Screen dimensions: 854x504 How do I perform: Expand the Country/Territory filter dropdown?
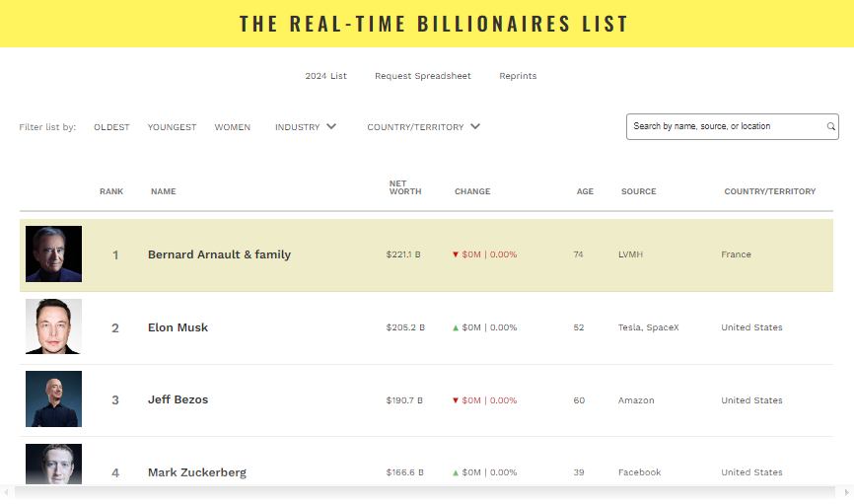(x=423, y=127)
